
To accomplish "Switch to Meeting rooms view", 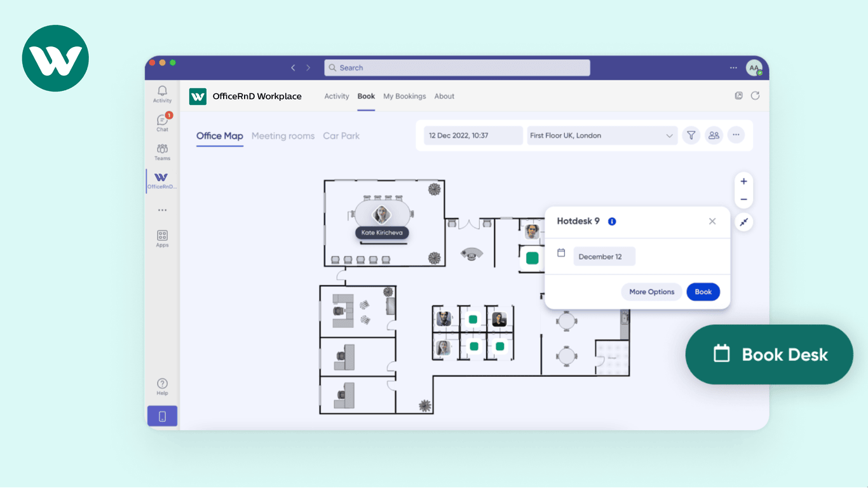I will 283,136.
